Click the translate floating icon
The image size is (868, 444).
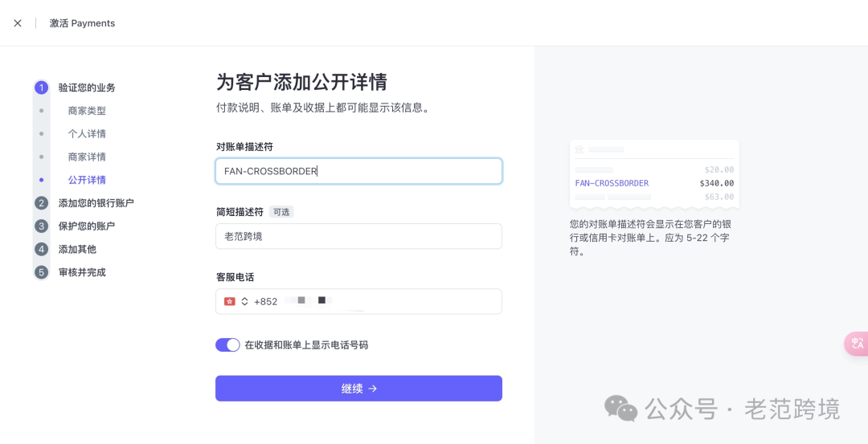pyautogui.click(x=857, y=344)
